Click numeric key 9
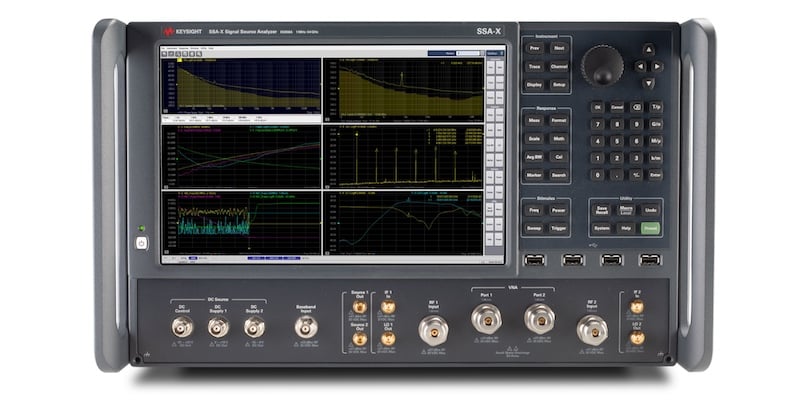 [x=636, y=124]
